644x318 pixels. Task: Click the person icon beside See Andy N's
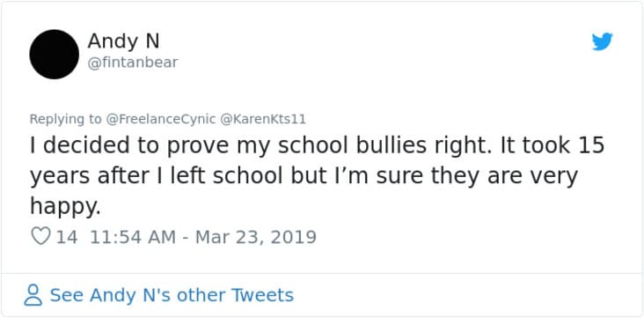[33, 295]
